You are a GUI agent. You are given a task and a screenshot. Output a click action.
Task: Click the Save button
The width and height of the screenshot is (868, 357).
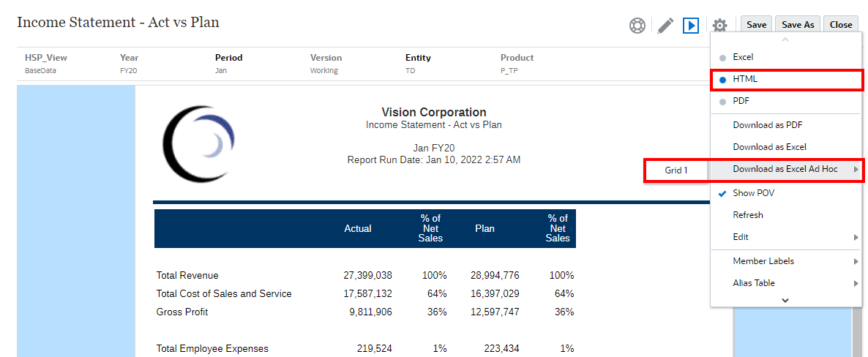(756, 25)
